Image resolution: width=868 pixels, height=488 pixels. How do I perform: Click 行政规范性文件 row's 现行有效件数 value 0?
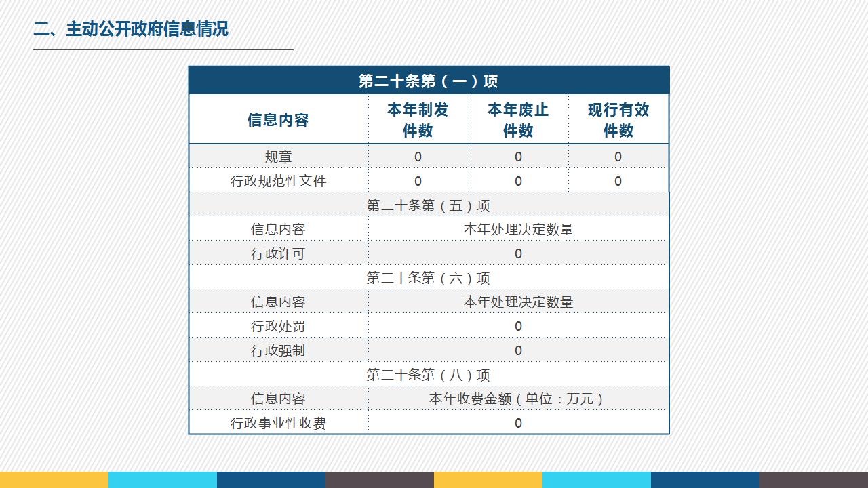coord(618,181)
